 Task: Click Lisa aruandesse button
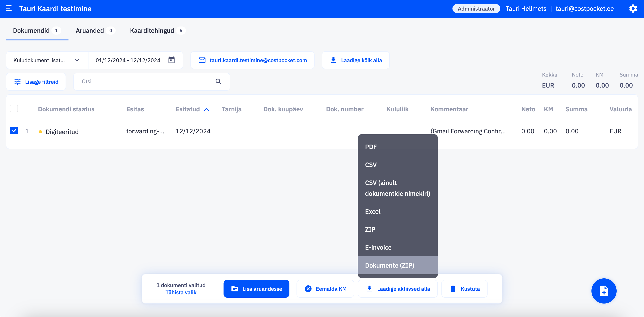pyautogui.click(x=256, y=289)
